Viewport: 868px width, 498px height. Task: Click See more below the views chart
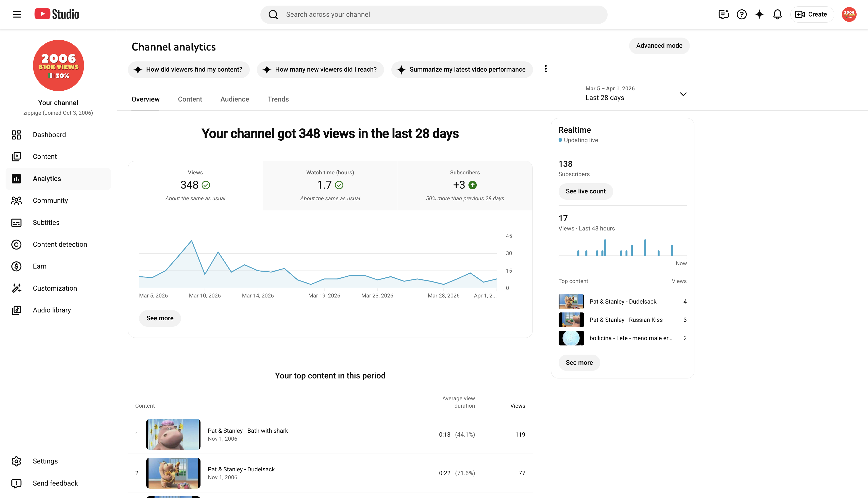click(160, 319)
